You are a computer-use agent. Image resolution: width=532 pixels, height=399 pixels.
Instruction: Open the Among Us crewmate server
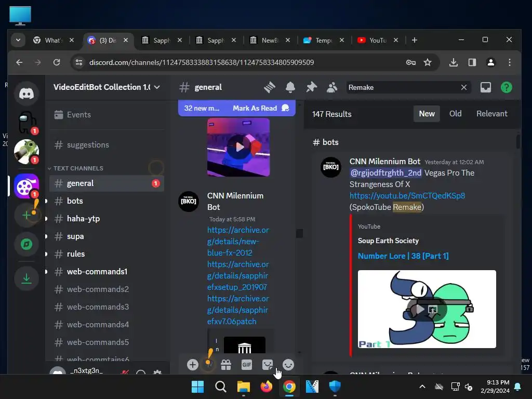tap(26, 123)
